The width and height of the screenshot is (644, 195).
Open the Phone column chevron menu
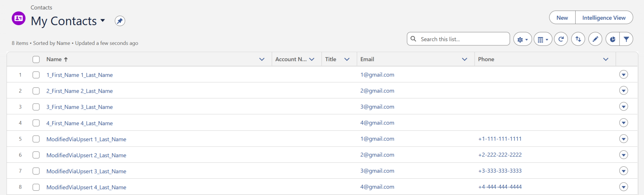tap(606, 59)
